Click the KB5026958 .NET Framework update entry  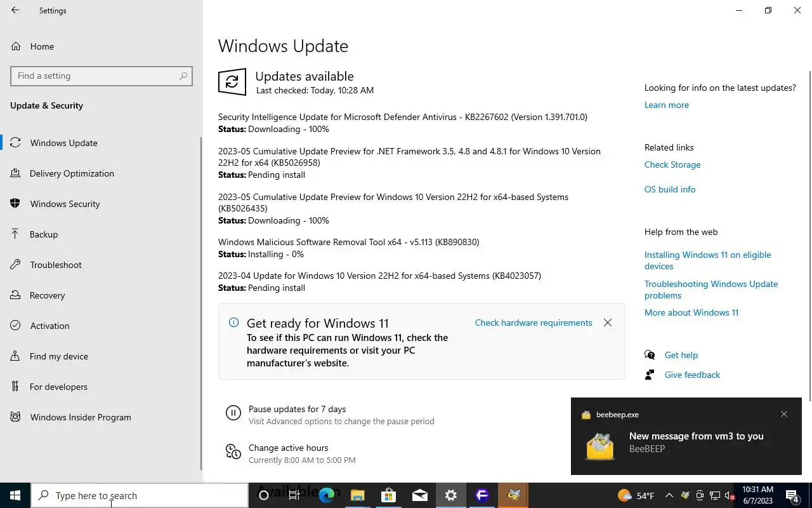point(409,163)
